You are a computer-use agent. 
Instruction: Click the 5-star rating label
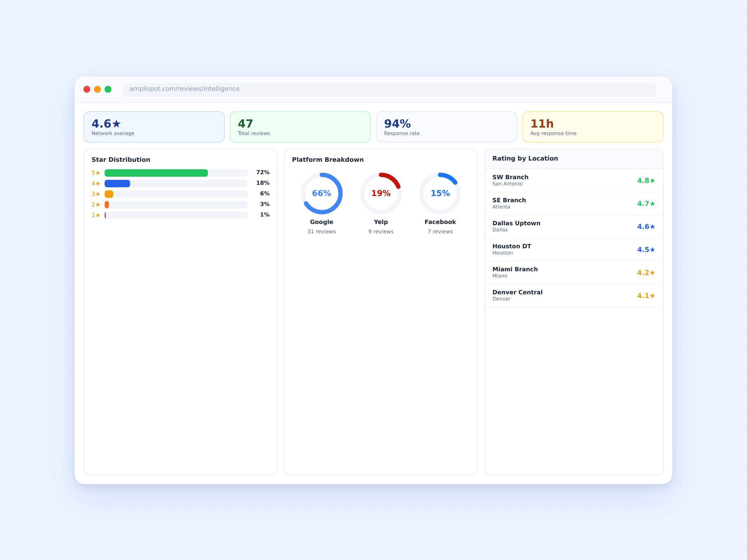point(96,173)
